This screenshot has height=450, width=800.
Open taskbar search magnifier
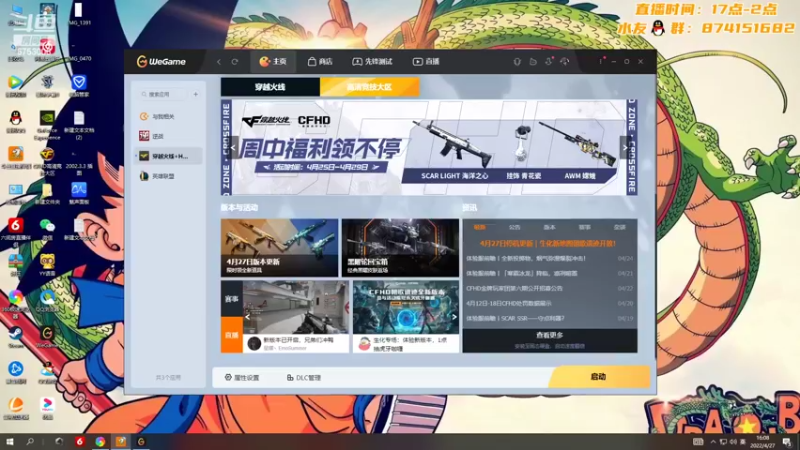tap(30, 441)
